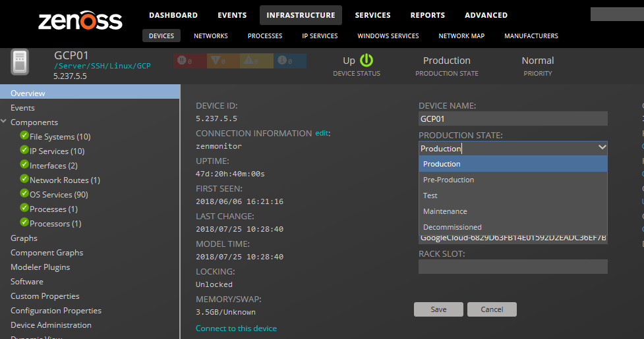Open IP Services (10) component
Screen dimensions: 644x339
(57, 151)
